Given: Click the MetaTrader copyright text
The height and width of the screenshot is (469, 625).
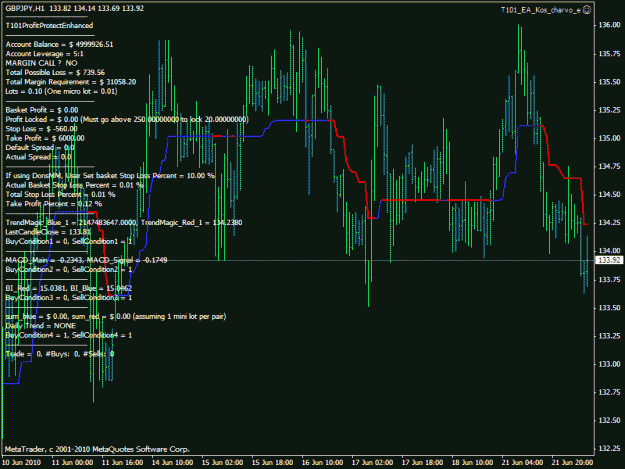Looking at the screenshot, I should point(97,449).
